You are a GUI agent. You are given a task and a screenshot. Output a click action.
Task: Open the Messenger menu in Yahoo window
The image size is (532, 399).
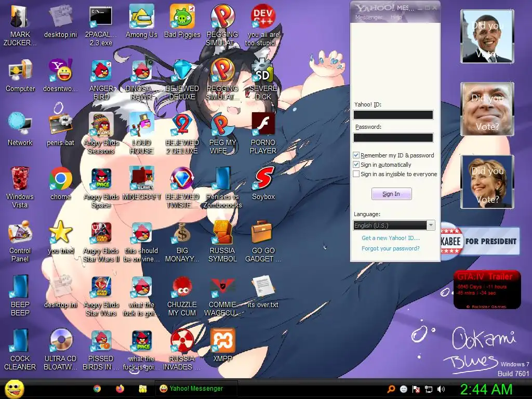click(368, 17)
